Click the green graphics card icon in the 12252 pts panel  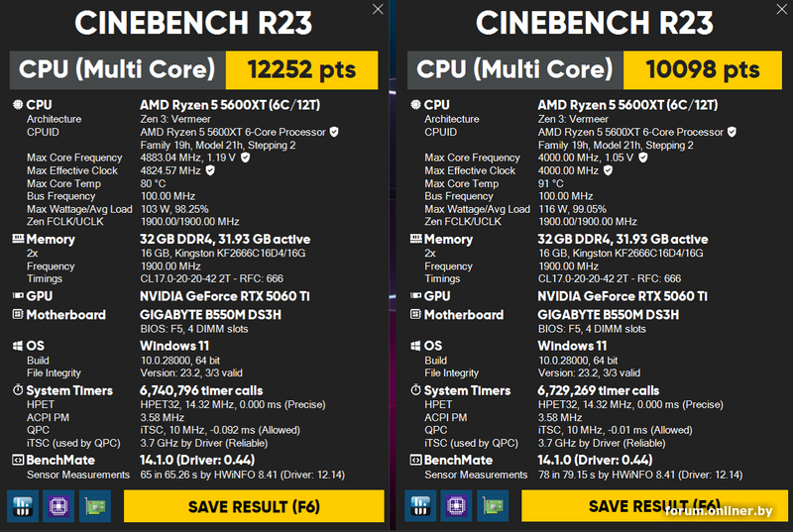coord(94,505)
